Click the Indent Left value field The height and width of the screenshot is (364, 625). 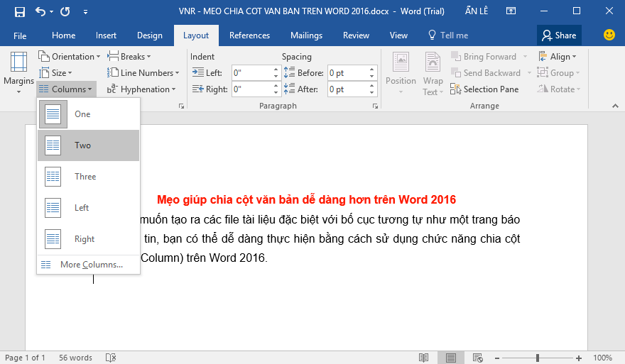(252, 73)
